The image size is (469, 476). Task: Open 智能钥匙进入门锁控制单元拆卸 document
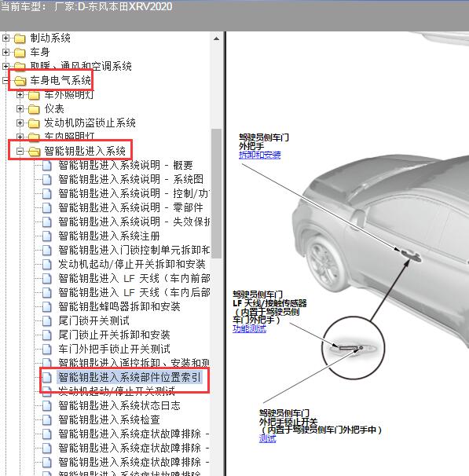pyautogui.click(x=134, y=250)
